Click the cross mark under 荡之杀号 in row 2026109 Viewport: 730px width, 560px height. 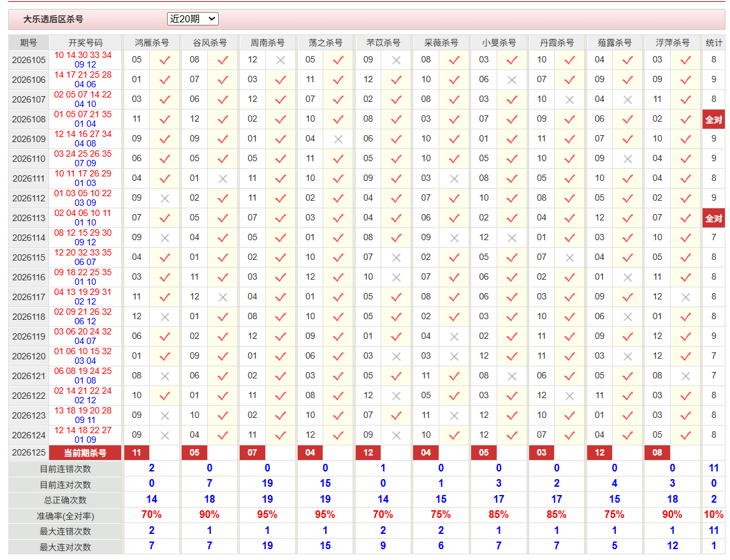click(x=338, y=139)
